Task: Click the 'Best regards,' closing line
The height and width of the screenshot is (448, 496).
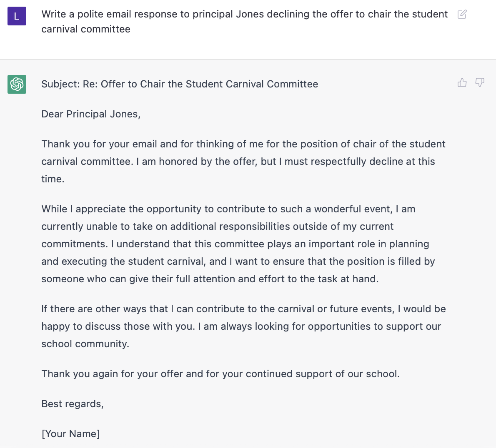Action: pyautogui.click(x=73, y=404)
